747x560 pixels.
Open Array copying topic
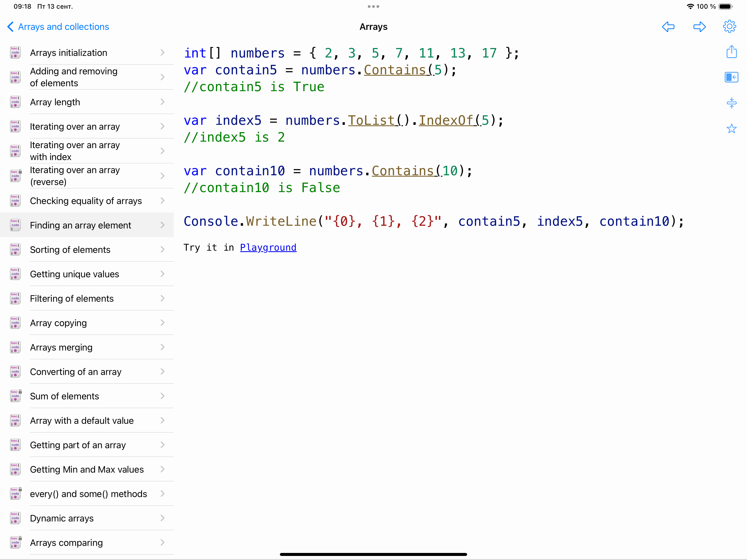click(87, 323)
